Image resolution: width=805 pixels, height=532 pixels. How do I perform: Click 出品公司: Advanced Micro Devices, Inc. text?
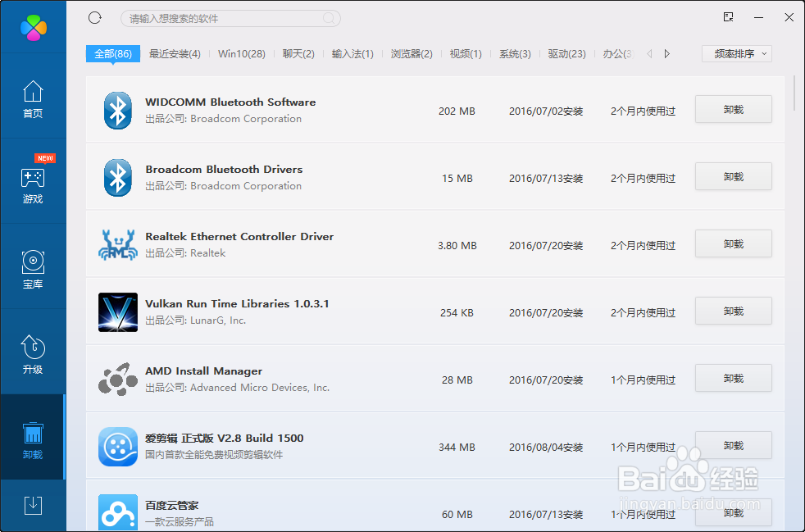point(237,387)
